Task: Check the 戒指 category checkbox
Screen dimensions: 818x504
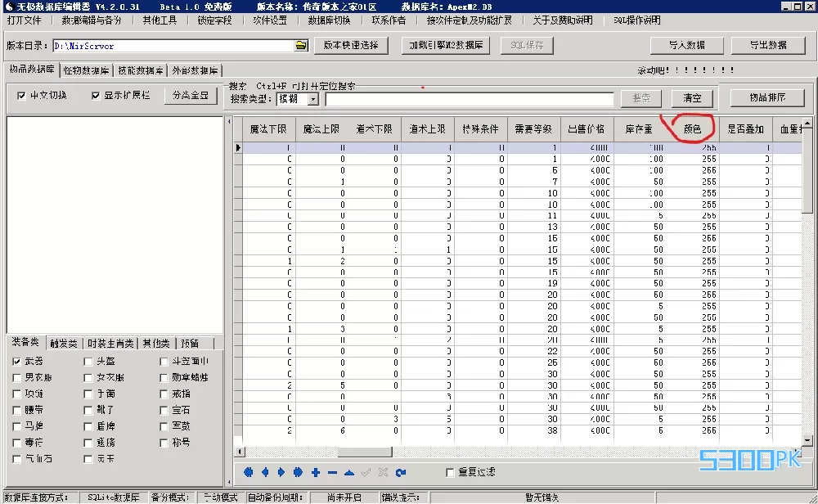Action: click(164, 394)
